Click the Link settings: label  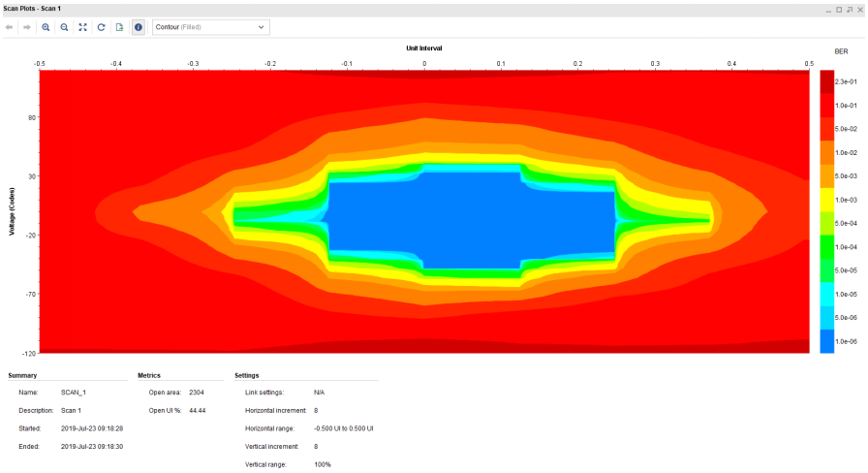click(264, 393)
